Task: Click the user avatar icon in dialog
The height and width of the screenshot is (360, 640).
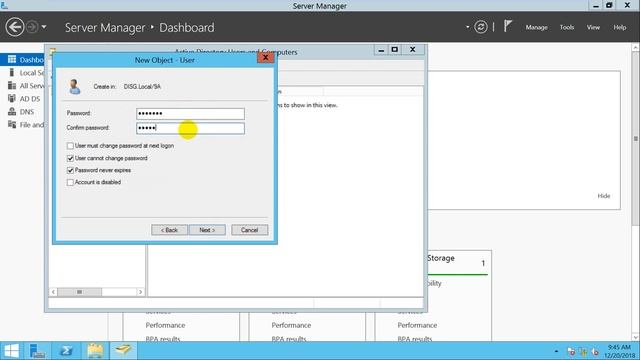Action: click(x=74, y=87)
